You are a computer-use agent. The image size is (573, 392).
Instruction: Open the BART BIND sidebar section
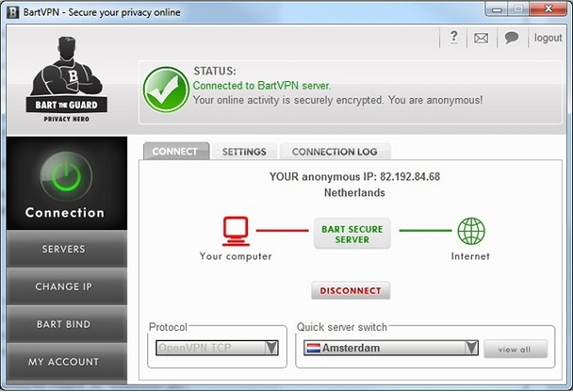[67, 324]
